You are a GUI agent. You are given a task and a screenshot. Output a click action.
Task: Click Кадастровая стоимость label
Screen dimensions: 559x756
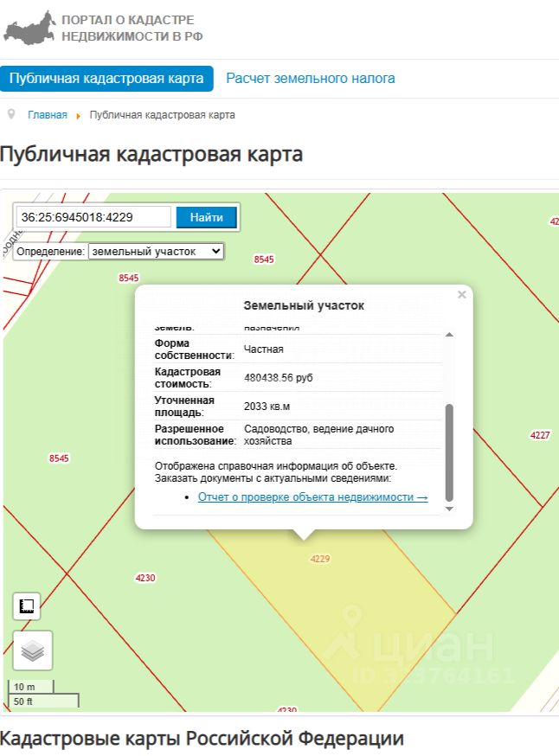click(x=187, y=378)
